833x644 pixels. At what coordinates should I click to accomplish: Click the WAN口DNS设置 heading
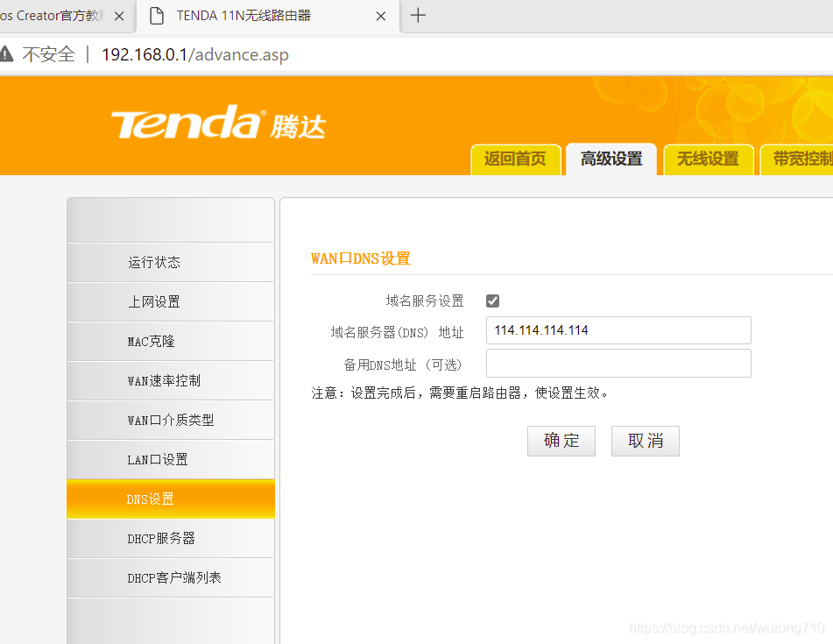tap(361, 258)
